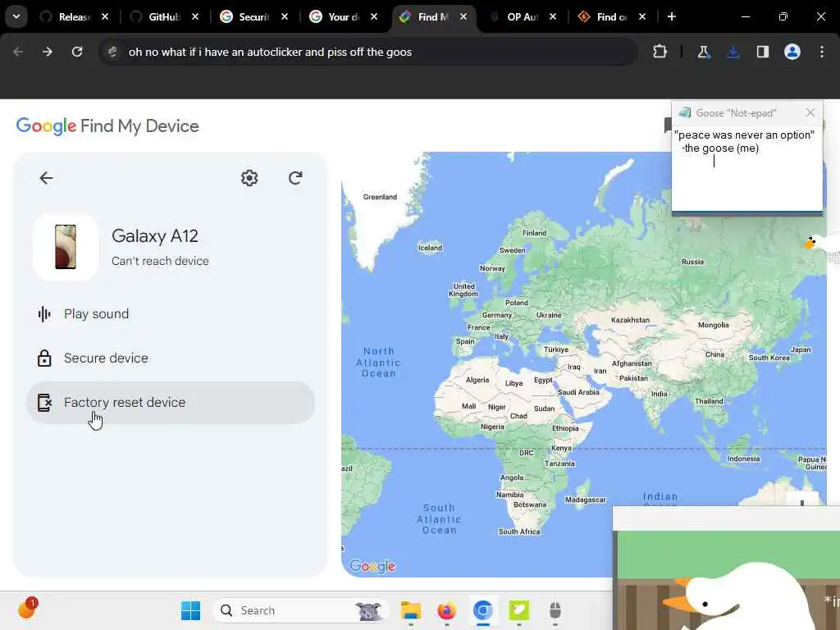Open the tab search dropdown arrow
This screenshot has height=630, width=840.
pos(16,16)
